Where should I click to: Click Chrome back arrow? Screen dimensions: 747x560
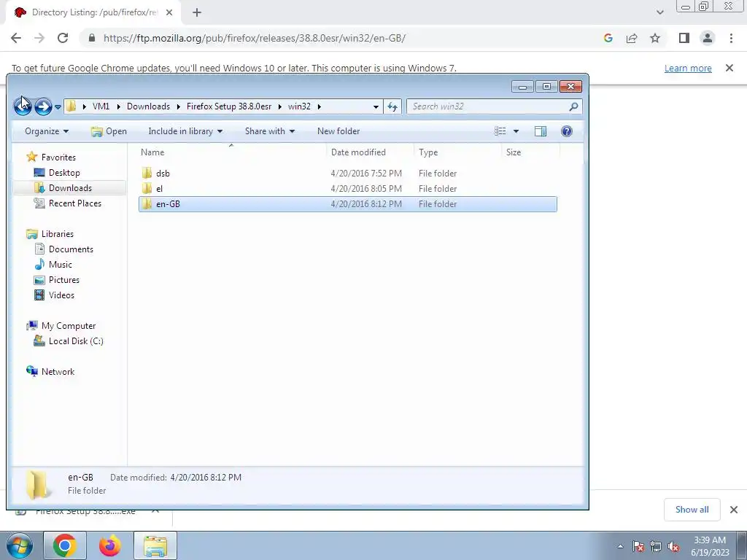[x=16, y=38]
